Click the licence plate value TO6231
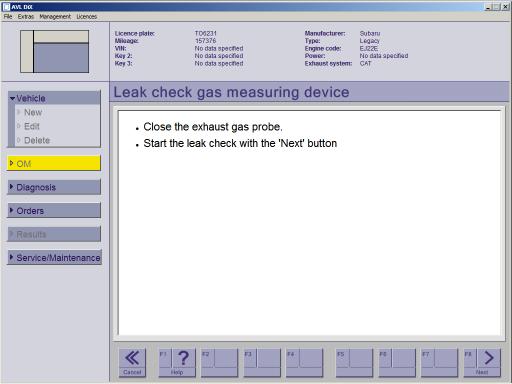 206,33
